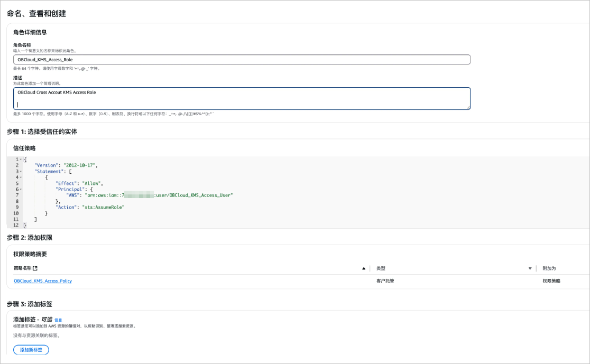590x364 pixels.
Task: Open the OBCloud_KMS_Access_Policy link
Action: click(x=43, y=281)
